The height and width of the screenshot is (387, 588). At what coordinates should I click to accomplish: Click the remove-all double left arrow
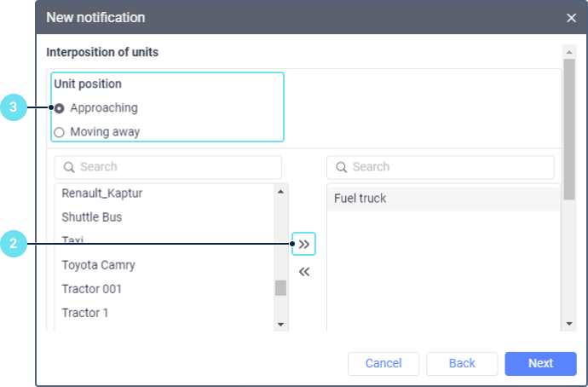tap(304, 272)
